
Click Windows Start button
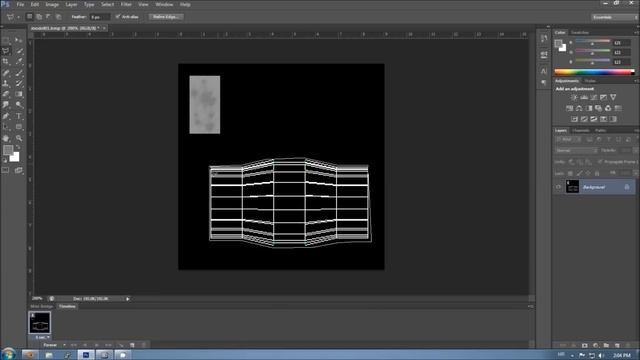click(x=9, y=354)
